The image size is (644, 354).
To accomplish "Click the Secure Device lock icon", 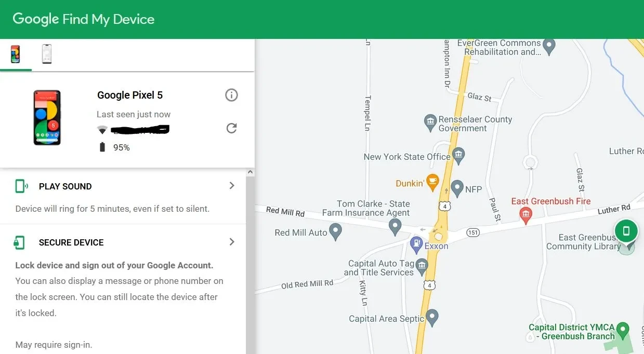I will [19, 242].
